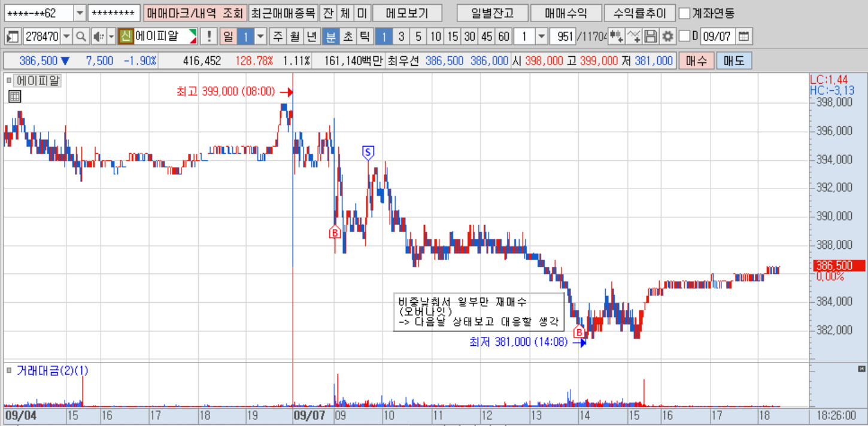Viewport: 868px width, 426px height.
Task: Click the blue S sell marker on chart
Action: pyautogui.click(x=368, y=152)
